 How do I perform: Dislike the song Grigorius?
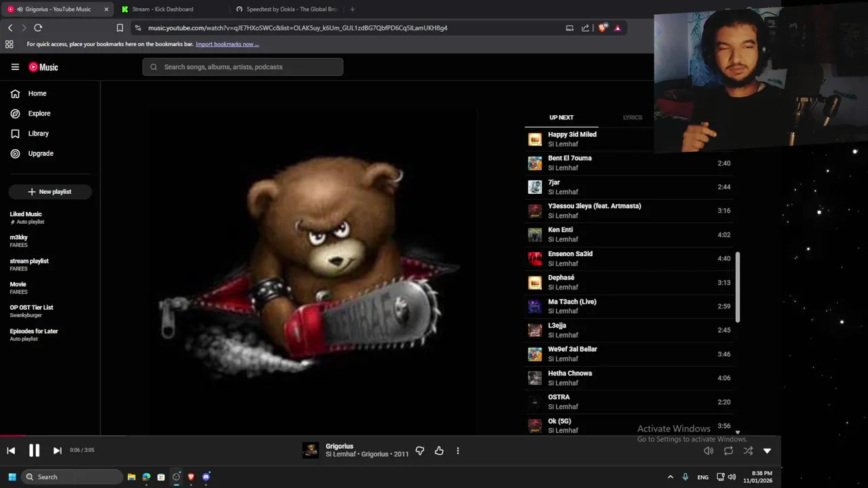click(x=420, y=451)
